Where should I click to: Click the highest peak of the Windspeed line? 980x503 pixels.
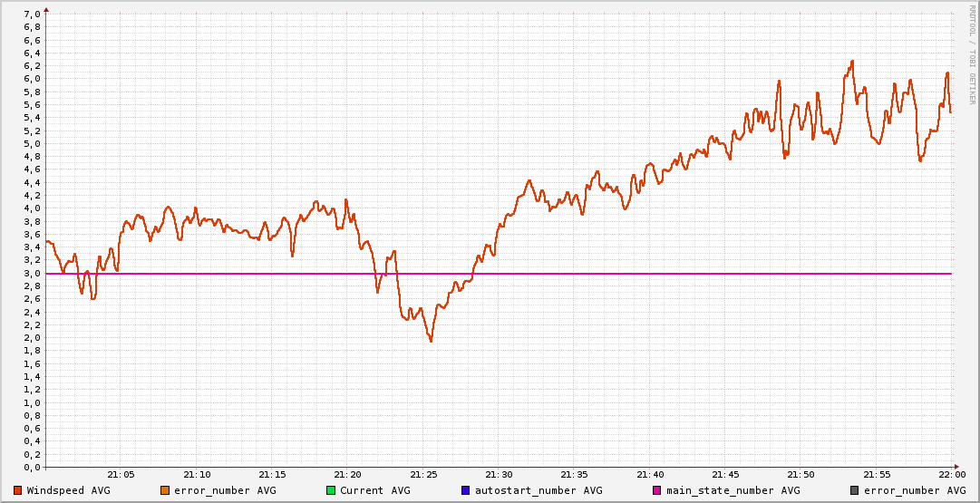click(x=852, y=62)
